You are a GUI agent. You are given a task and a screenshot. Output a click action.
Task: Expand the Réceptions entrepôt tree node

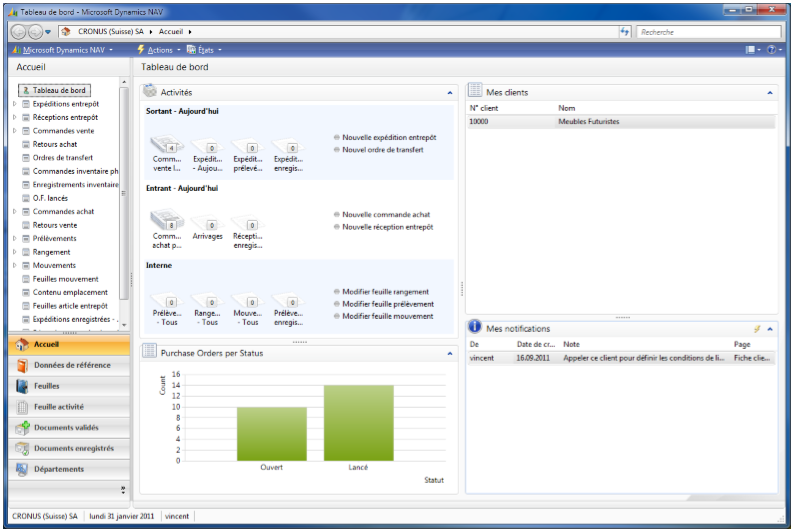click(14, 117)
